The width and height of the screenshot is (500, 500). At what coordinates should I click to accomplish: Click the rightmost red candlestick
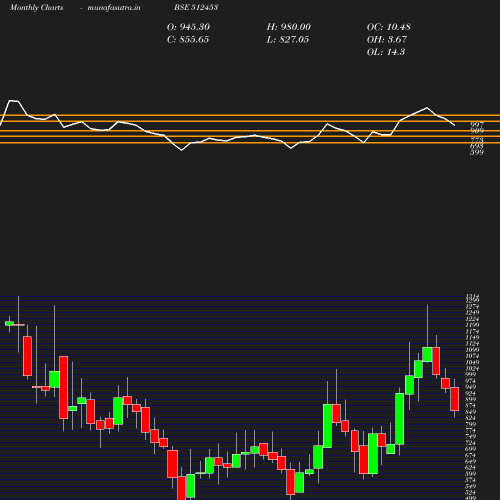[x=454, y=399]
